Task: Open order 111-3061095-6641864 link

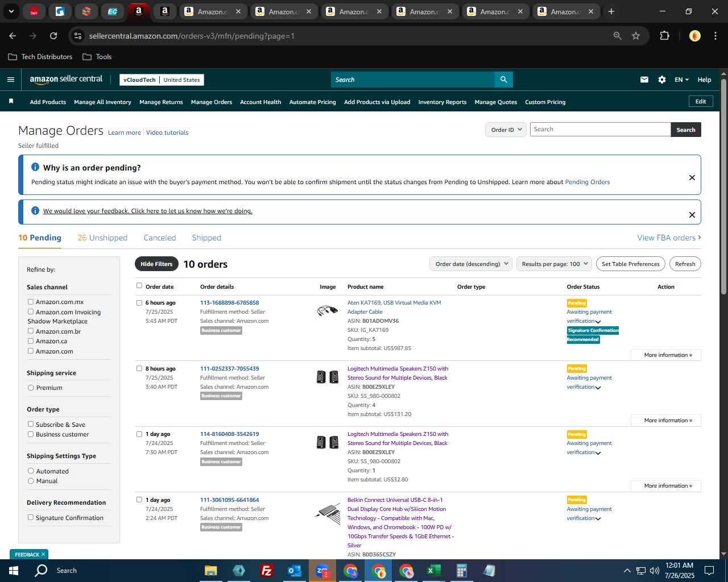Action: click(x=229, y=500)
